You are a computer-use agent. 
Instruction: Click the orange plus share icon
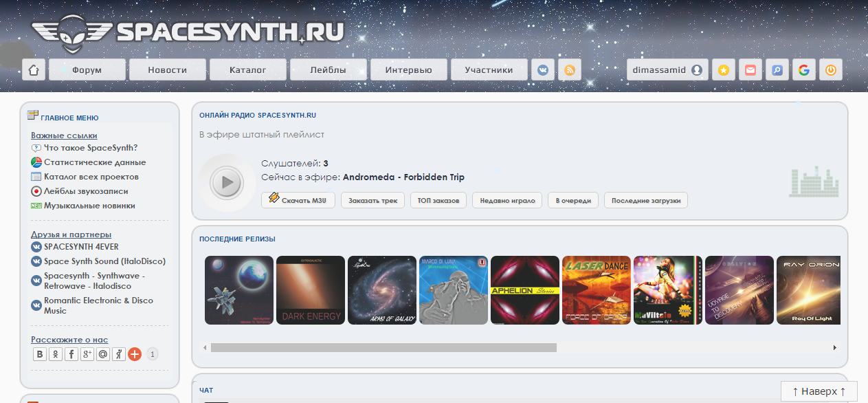click(135, 354)
